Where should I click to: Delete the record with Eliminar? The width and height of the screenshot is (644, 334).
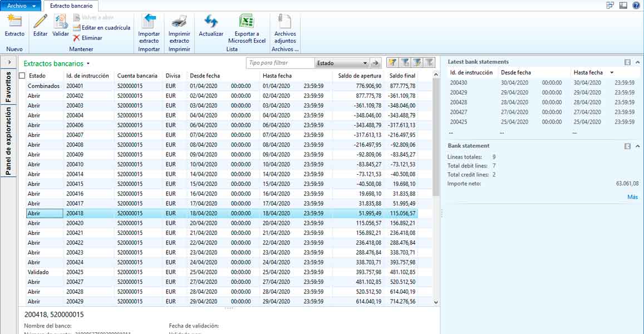coord(88,38)
